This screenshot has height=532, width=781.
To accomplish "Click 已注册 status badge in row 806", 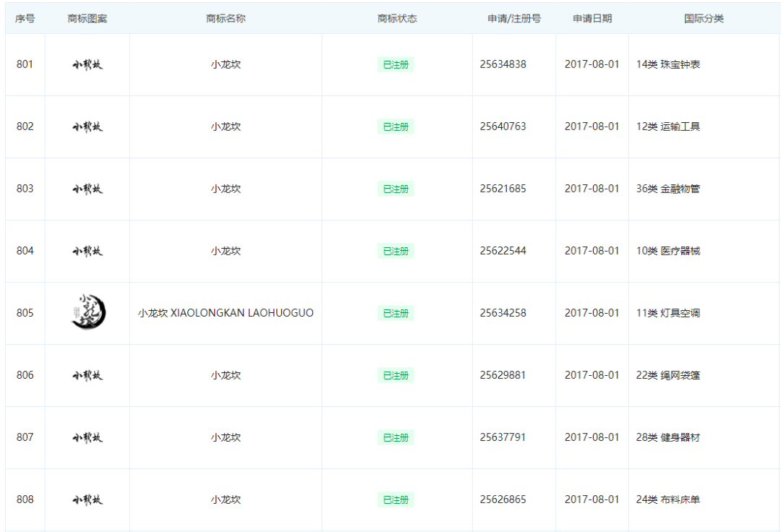I will click(x=396, y=376).
